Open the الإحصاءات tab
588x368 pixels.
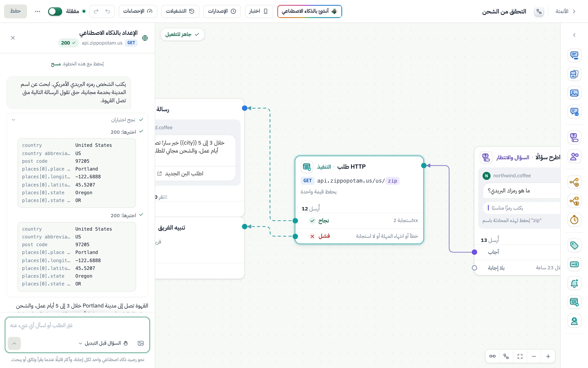click(x=138, y=11)
